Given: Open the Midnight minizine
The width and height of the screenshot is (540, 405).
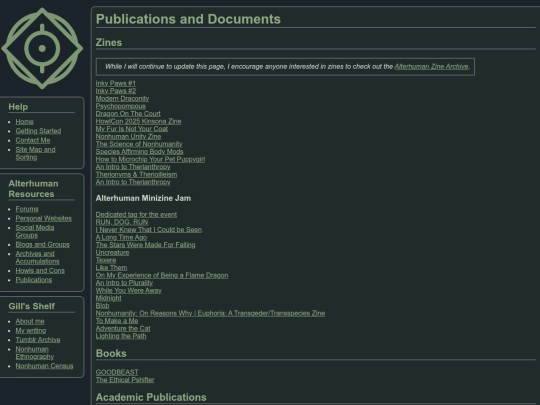Looking at the screenshot, I should (x=108, y=298).
